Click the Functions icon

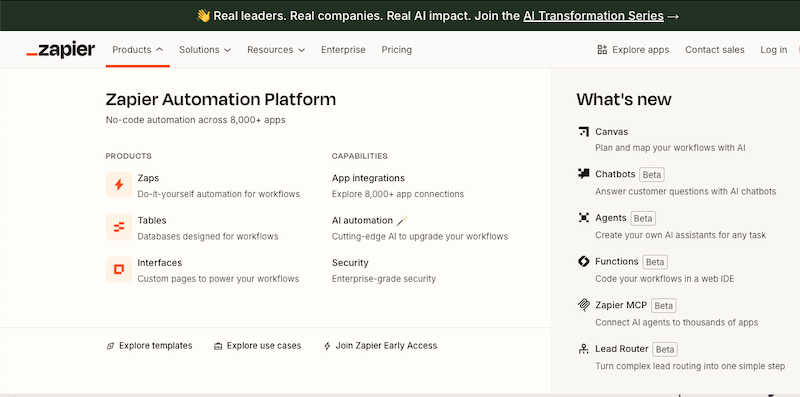pos(584,262)
